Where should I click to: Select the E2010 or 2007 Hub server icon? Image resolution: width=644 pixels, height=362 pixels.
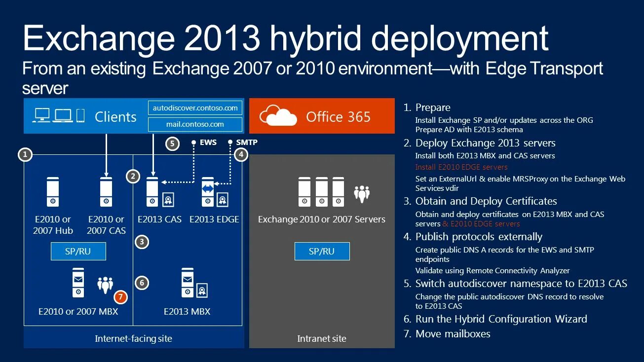tap(53, 192)
